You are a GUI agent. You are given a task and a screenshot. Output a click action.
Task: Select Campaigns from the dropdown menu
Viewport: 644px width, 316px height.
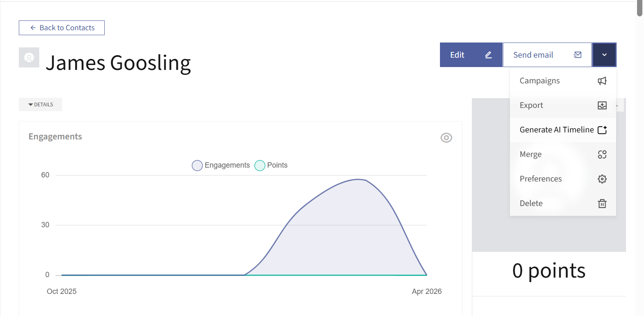[x=540, y=81]
